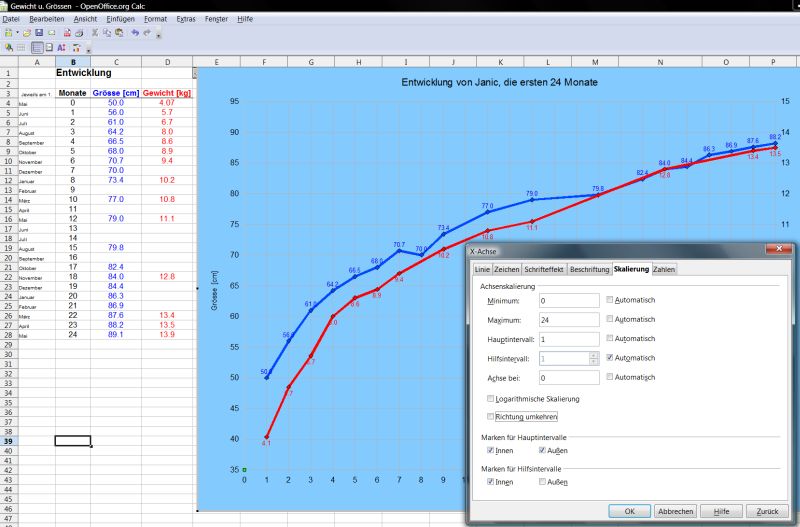
Task: Open the chart type icon in chart toolbar
Action: 9,47
